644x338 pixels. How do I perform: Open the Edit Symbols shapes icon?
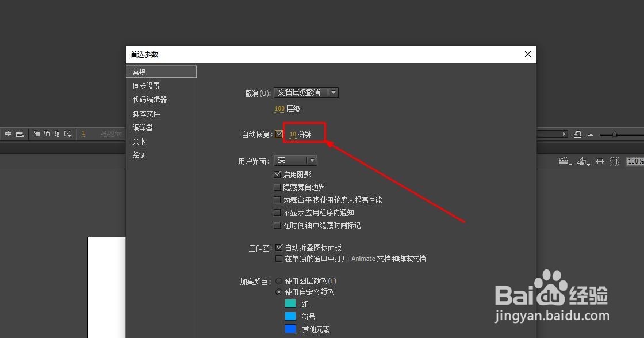pos(583,162)
